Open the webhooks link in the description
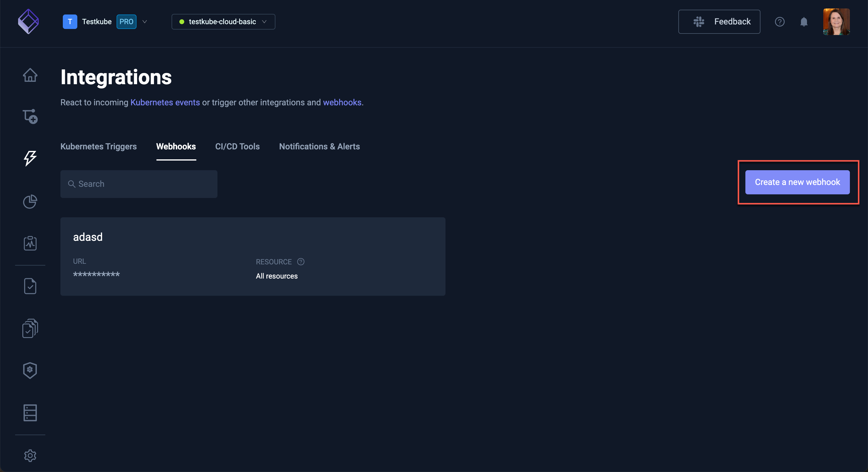Screen dimensions: 868x472 (x=342, y=102)
